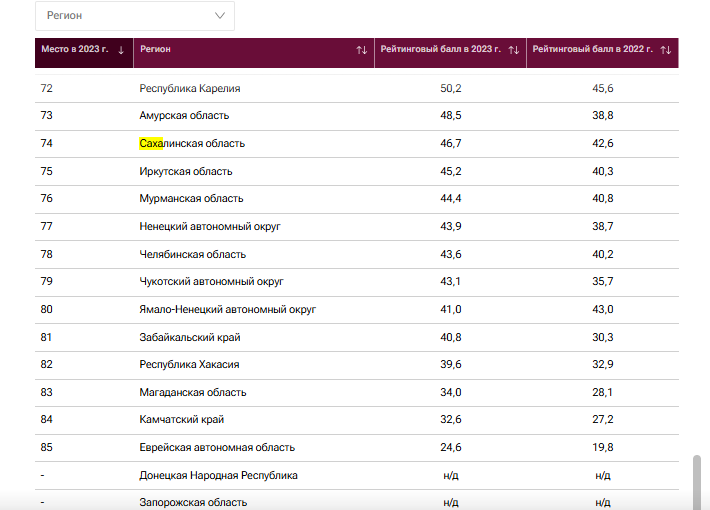Image resolution: width=710 pixels, height=510 pixels.
Task: Select the Республика Карелия row
Action: click(357, 88)
